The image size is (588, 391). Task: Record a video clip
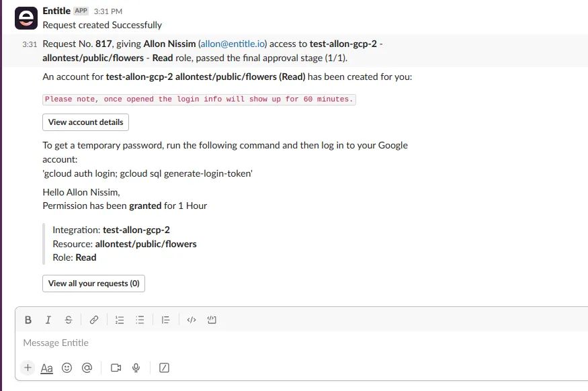pos(116,367)
